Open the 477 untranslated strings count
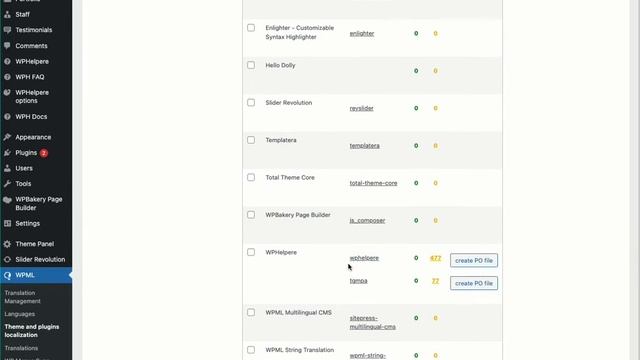Image resolution: width=640 pixels, height=360 pixels. click(436, 258)
